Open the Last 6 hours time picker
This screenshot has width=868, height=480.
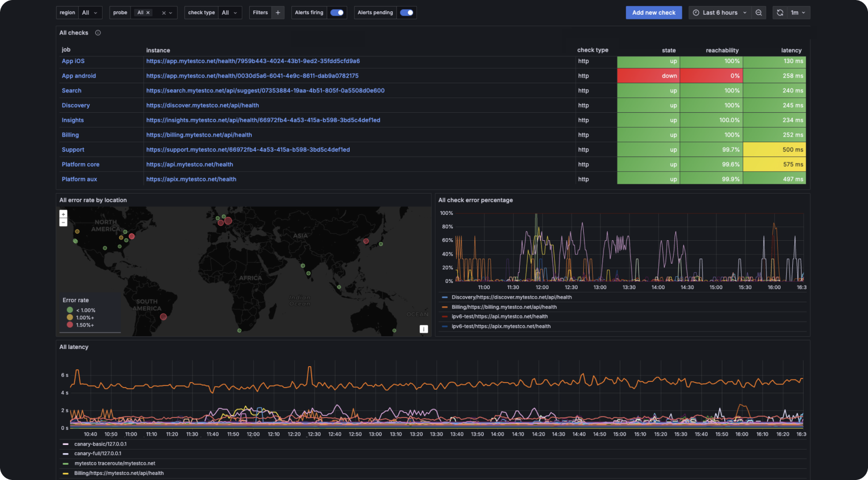click(719, 12)
